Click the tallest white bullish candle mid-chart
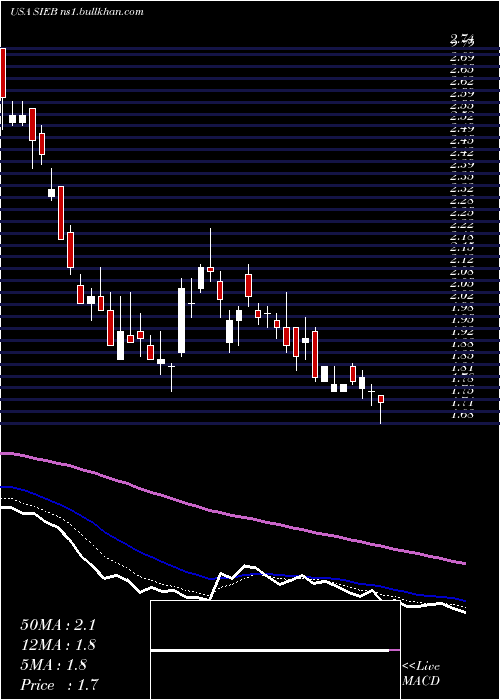 pos(181,321)
